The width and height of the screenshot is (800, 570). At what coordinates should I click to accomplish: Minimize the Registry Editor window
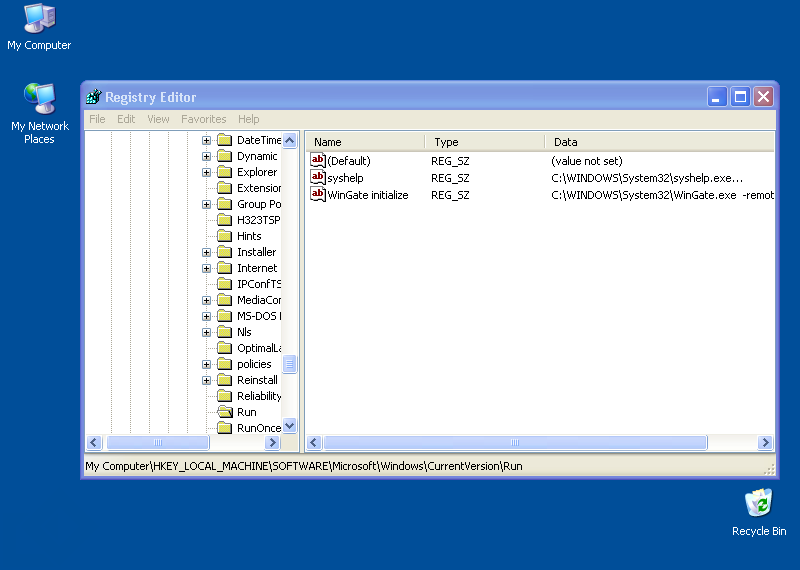(716, 96)
